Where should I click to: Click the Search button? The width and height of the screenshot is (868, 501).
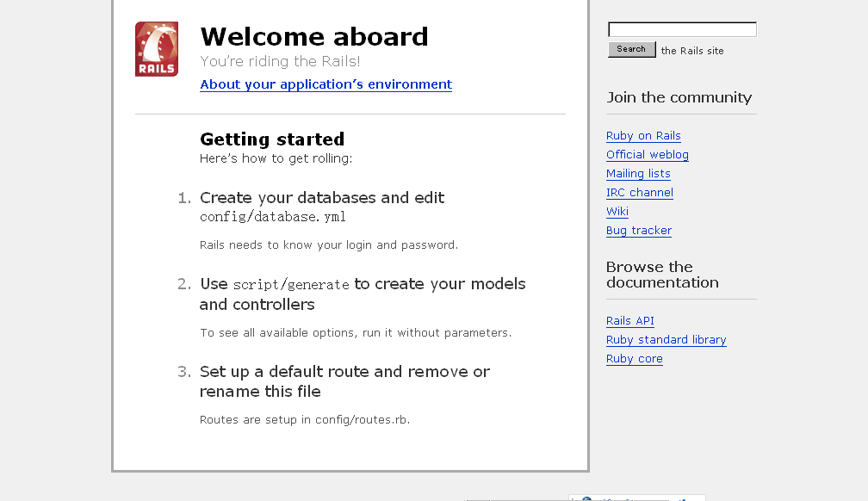coord(632,49)
